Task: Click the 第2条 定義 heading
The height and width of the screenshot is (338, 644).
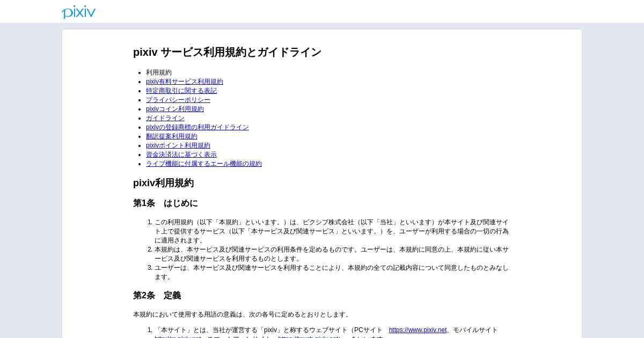Action: [157, 296]
